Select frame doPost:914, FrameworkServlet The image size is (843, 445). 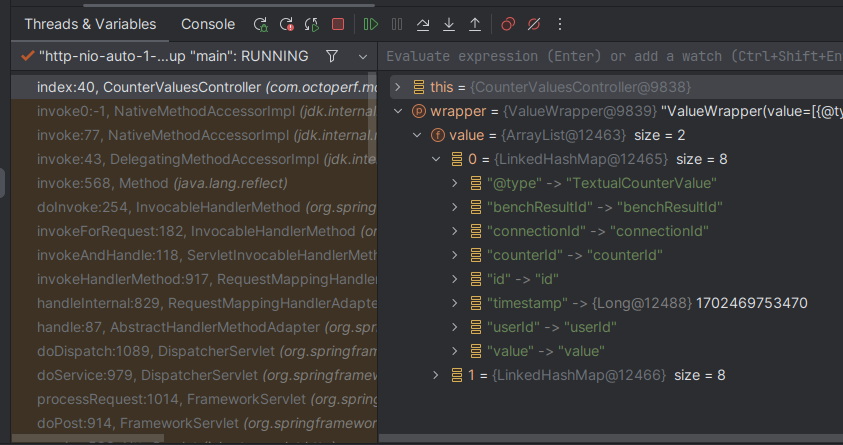(194, 423)
